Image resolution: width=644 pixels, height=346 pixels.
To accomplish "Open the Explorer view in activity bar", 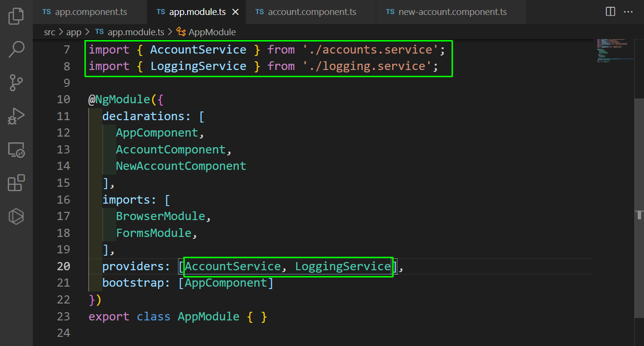I will [16, 16].
